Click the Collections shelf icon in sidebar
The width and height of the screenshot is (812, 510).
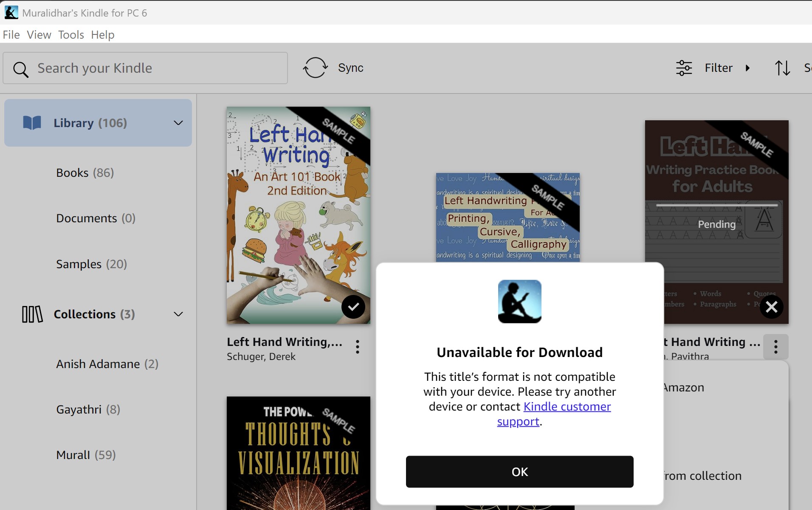31,314
